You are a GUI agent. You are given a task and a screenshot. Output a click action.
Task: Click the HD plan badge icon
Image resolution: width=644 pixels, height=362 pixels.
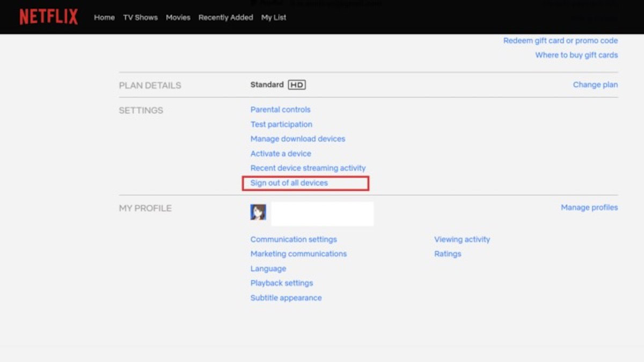click(x=297, y=85)
